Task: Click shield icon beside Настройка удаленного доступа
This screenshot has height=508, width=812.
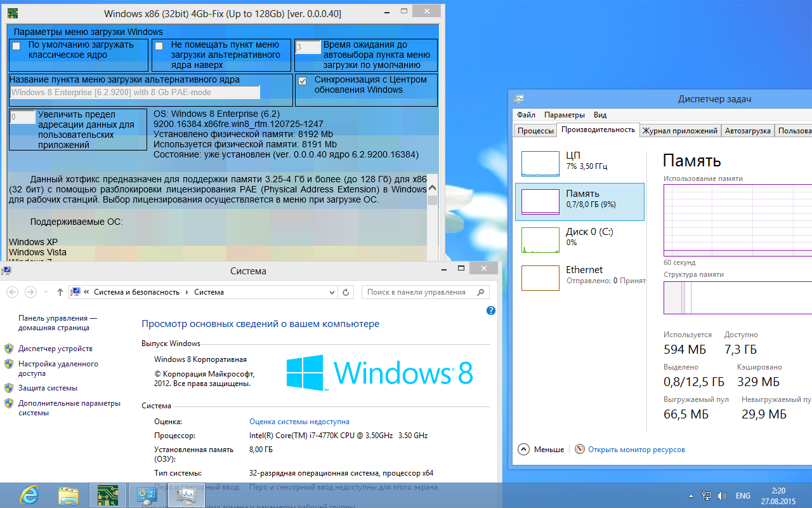Action: point(9,364)
